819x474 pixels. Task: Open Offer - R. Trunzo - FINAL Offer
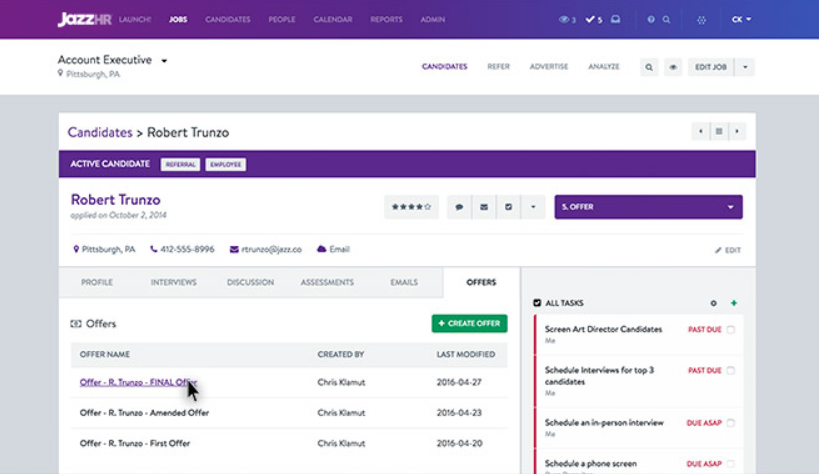point(138,382)
